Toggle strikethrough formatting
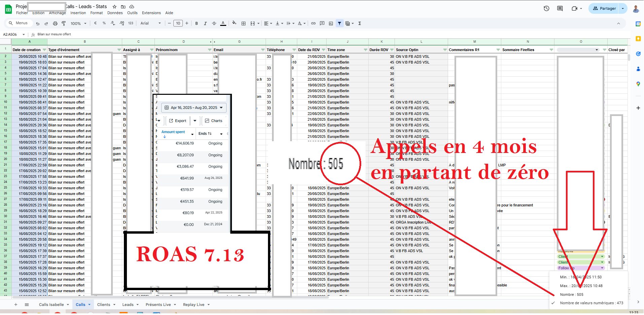 214,23
